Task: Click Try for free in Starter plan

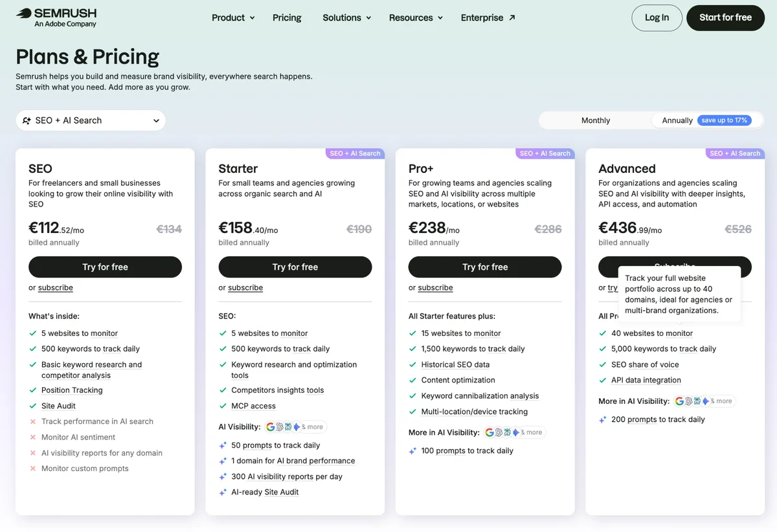Action: pos(295,267)
